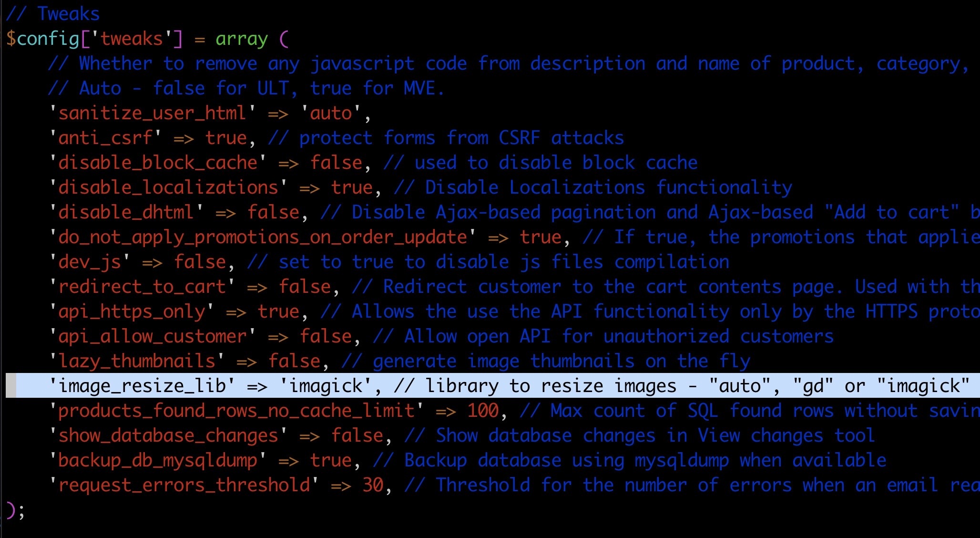980x538 pixels.
Task: Click true value of 'api_https_only'
Action: [x=278, y=312]
